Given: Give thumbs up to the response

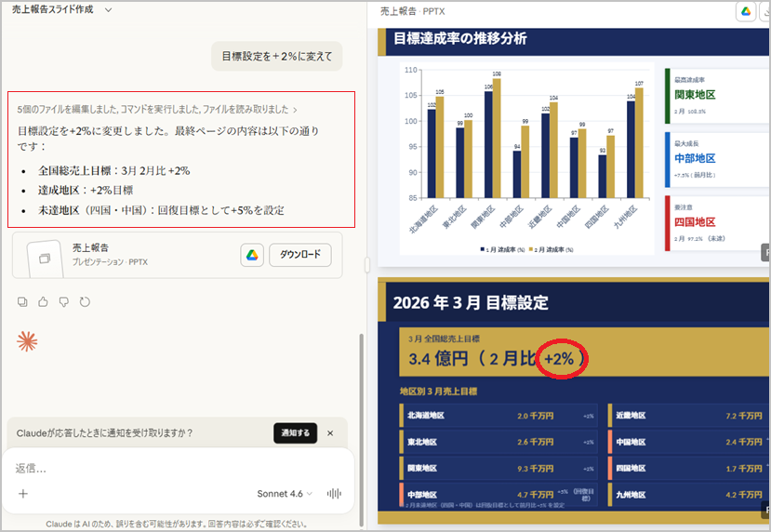Looking at the screenshot, I should click(43, 301).
